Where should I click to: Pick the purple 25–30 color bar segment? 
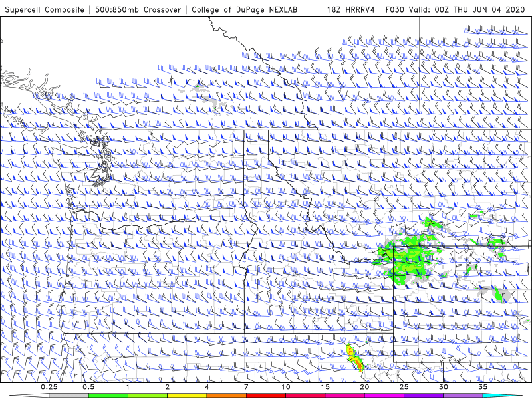click(x=424, y=396)
